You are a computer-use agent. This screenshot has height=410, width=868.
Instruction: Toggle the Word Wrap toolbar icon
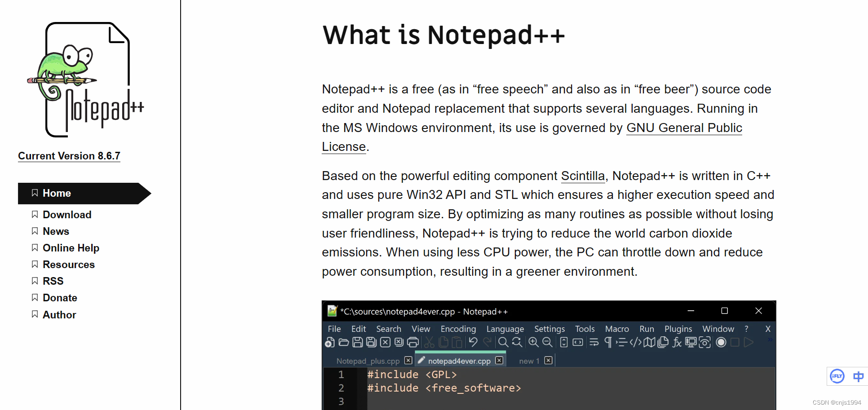tap(594, 343)
